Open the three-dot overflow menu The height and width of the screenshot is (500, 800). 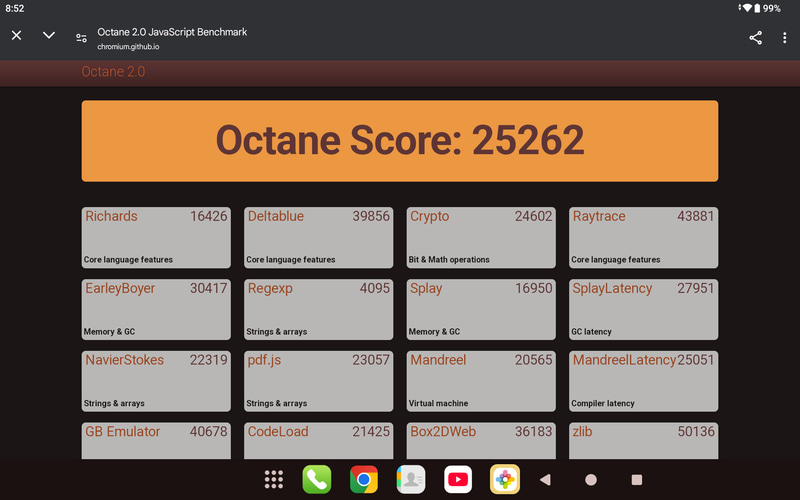785,38
